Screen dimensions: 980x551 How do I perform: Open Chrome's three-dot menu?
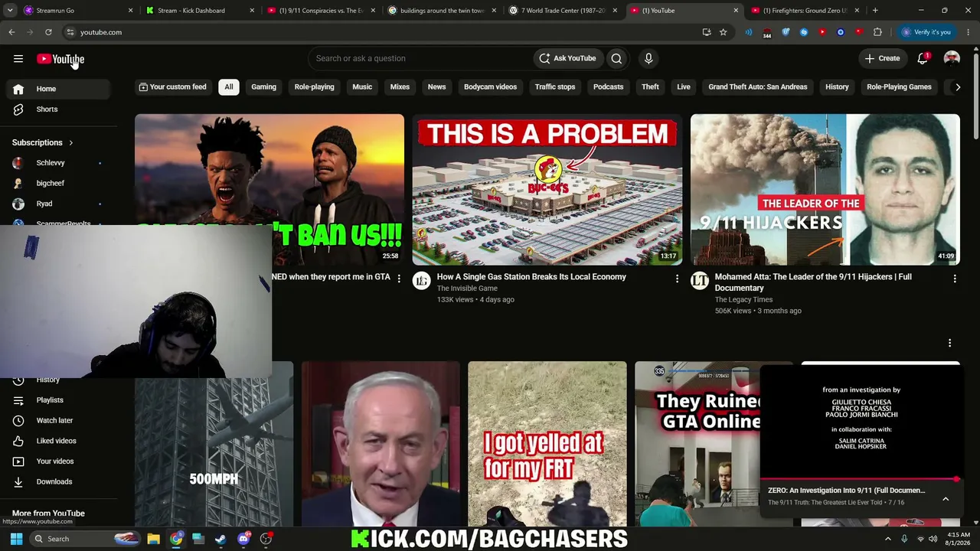pyautogui.click(x=969, y=32)
